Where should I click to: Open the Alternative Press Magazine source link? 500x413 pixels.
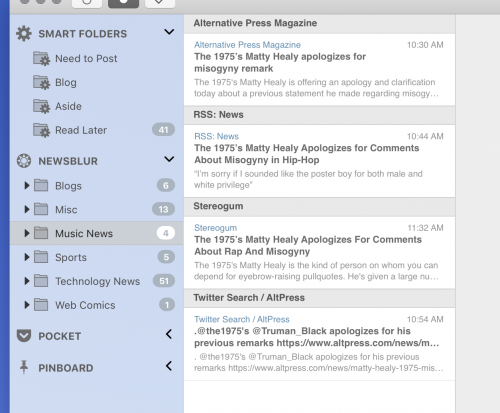pyautogui.click(x=247, y=45)
